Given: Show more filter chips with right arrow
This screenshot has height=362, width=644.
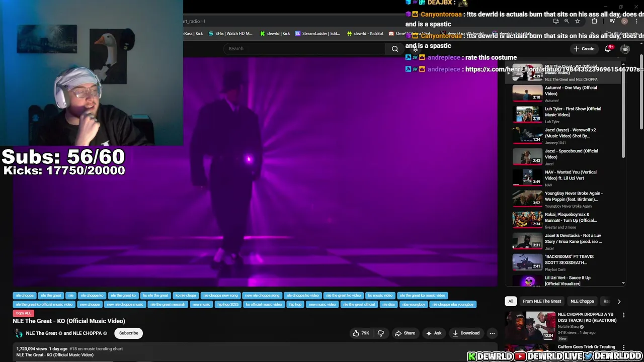Looking at the screenshot, I should pyautogui.click(x=619, y=301).
